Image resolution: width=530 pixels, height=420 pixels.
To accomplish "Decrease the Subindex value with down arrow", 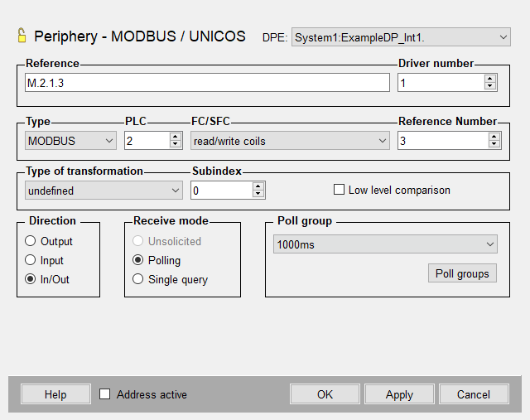I will pos(258,195).
